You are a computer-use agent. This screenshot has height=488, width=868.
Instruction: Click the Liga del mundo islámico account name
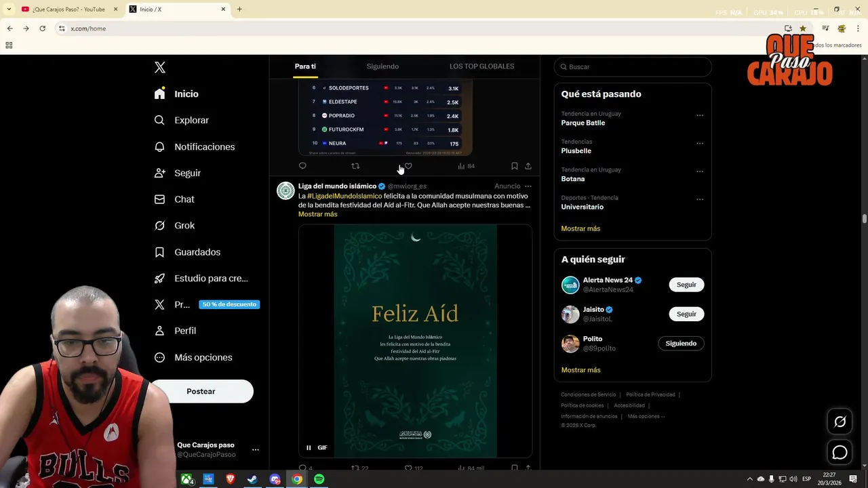[337, 186]
